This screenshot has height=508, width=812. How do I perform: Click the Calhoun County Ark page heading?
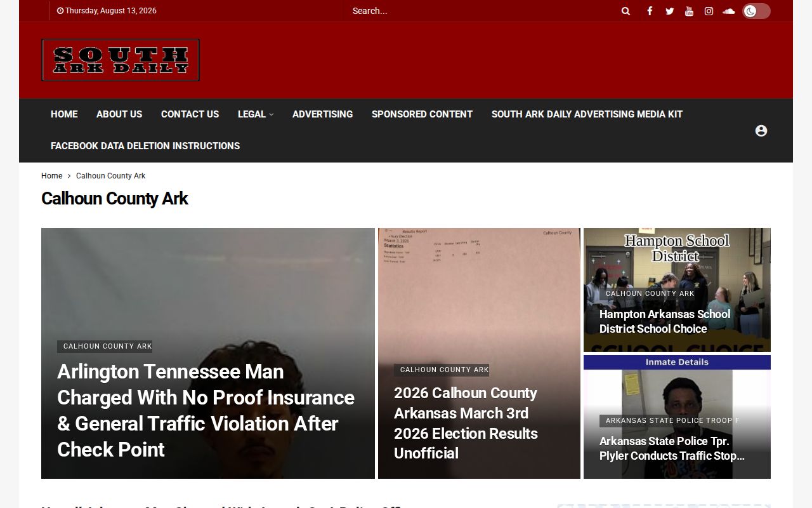tap(115, 199)
